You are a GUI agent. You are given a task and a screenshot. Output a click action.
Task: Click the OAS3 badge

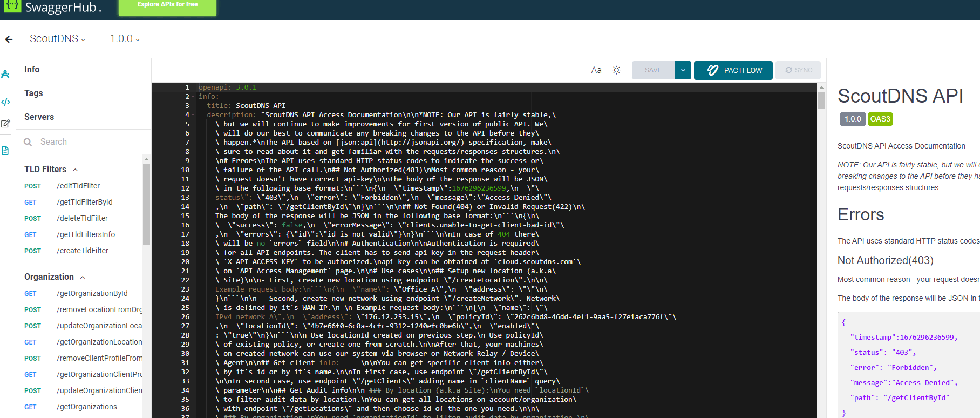[x=880, y=119]
